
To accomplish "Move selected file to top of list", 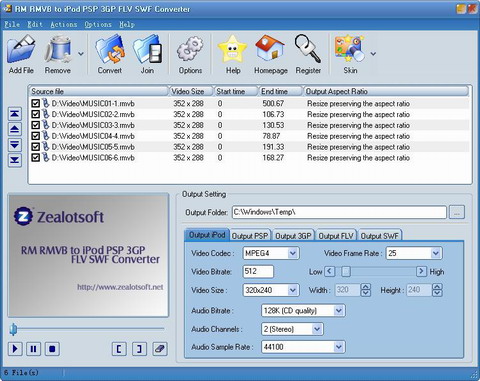I will (15, 114).
